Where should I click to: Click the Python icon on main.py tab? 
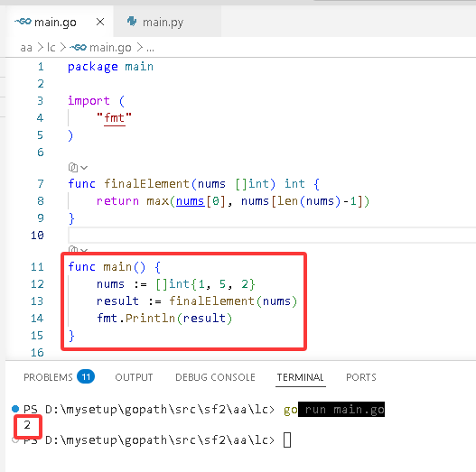tap(132, 22)
